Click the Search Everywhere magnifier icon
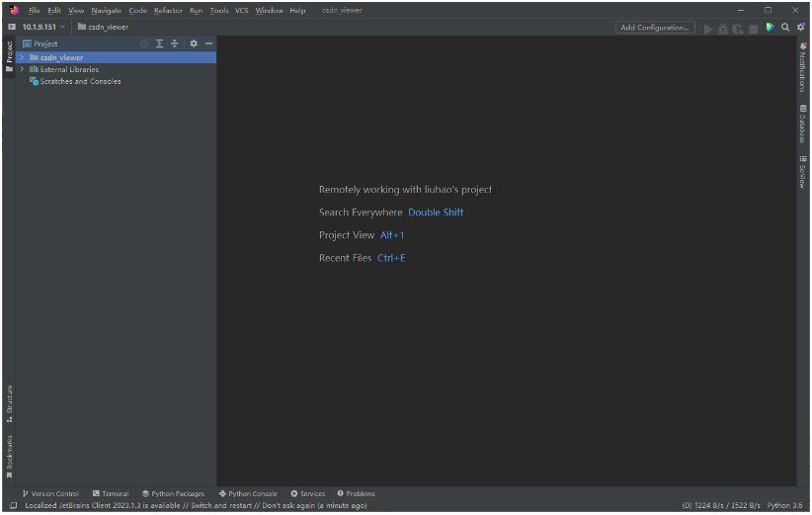 coord(785,28)
